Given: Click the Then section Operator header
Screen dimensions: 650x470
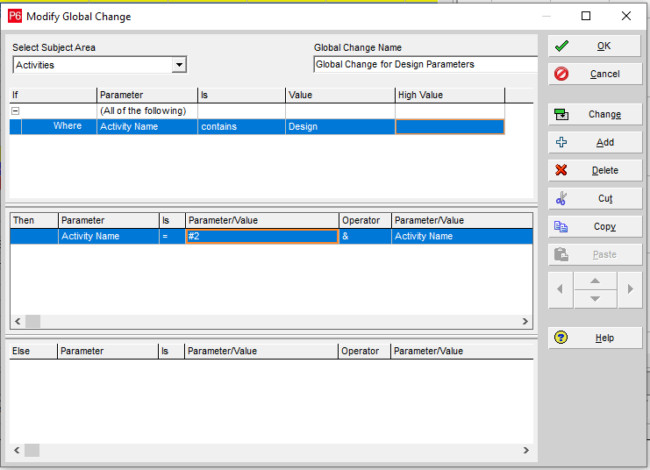Looking at the screenshot, I should pyautogui.click(x=365, y=220).
